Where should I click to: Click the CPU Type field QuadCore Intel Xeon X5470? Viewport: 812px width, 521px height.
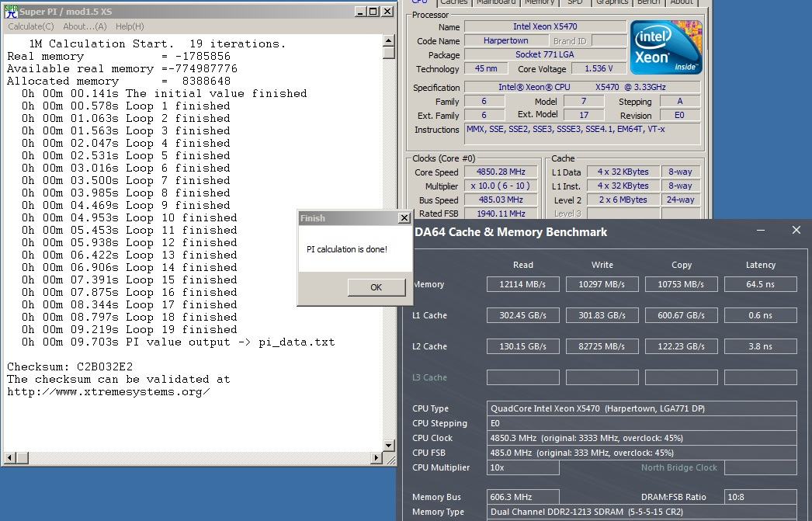[642, 408]
